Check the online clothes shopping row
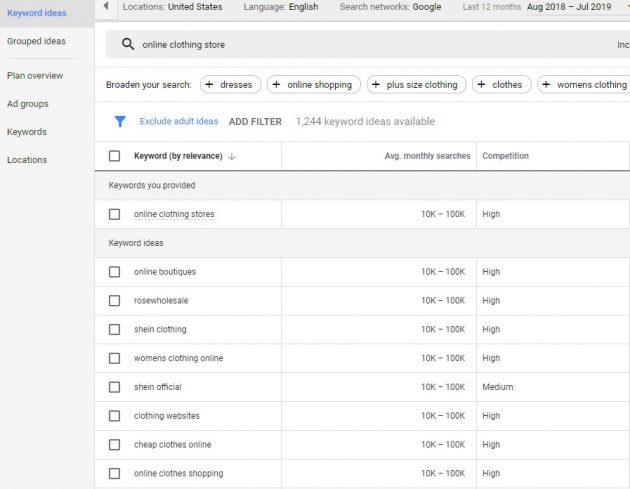Screen dimensions: 630x489 click(x=115, y=473)
